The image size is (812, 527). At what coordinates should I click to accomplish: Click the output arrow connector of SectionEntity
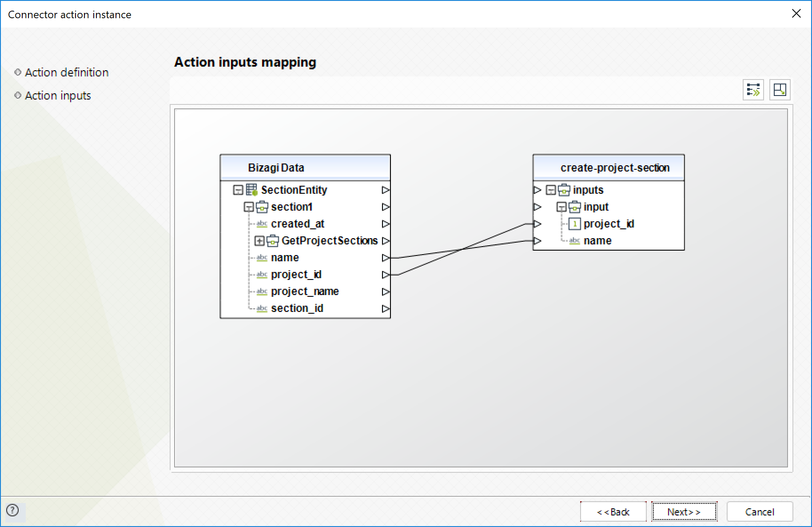(386, 190)
